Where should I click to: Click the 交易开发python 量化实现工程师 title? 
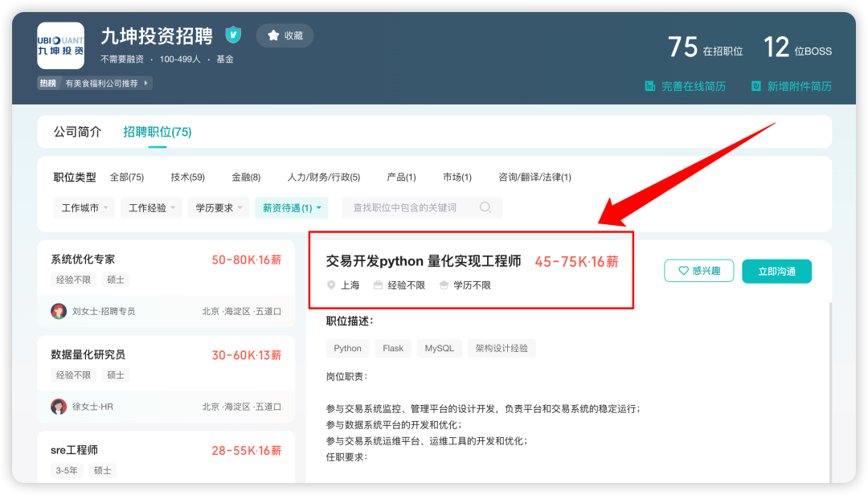point(424,261)
